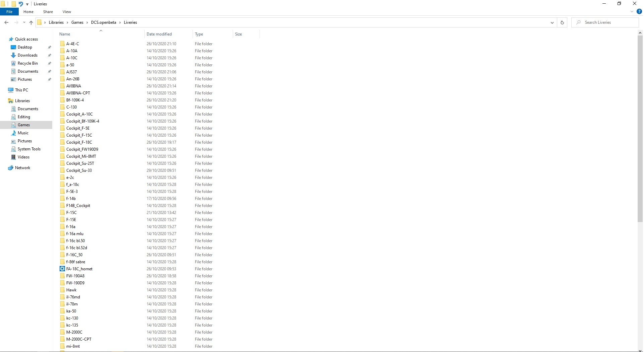Open Pictures under Libraries
The width and height of the screenshot is (644, 352).
click(x=25, y=141)
